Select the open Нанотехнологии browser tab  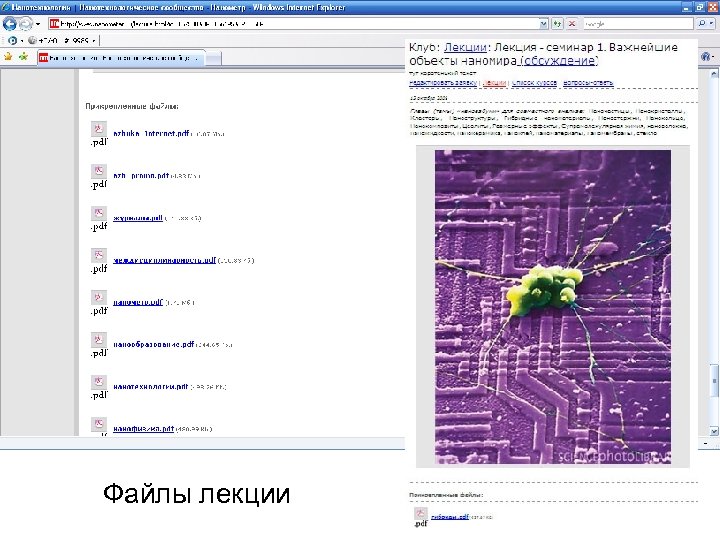tap(121, 58)
